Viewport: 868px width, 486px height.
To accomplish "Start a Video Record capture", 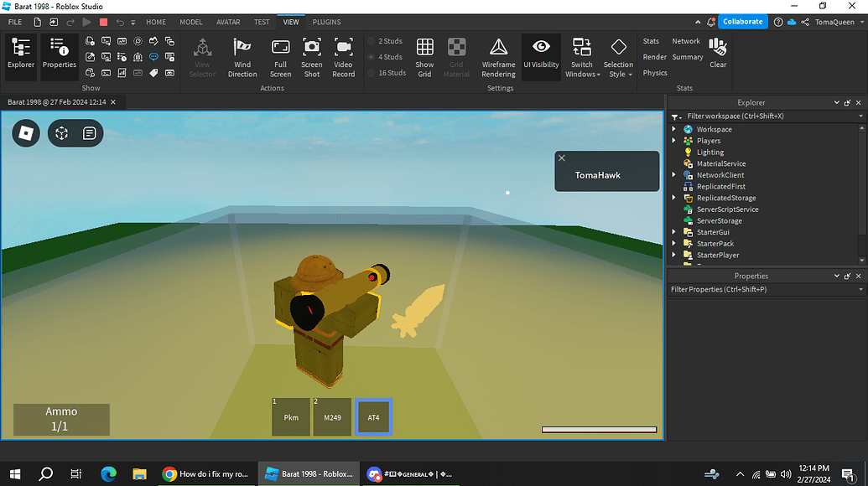I will 343,56.
